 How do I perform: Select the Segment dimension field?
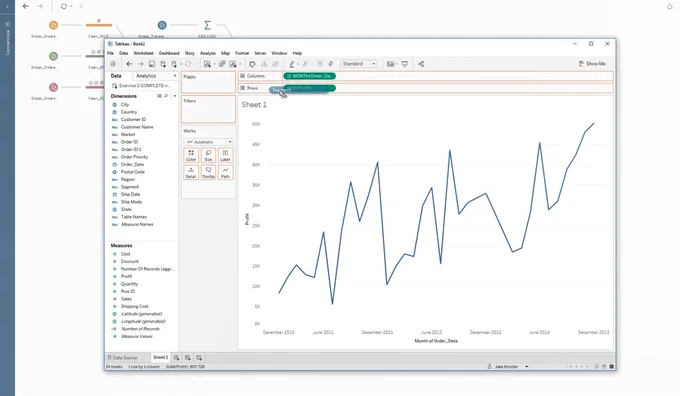pyautogui.click(x=130, y=187)
